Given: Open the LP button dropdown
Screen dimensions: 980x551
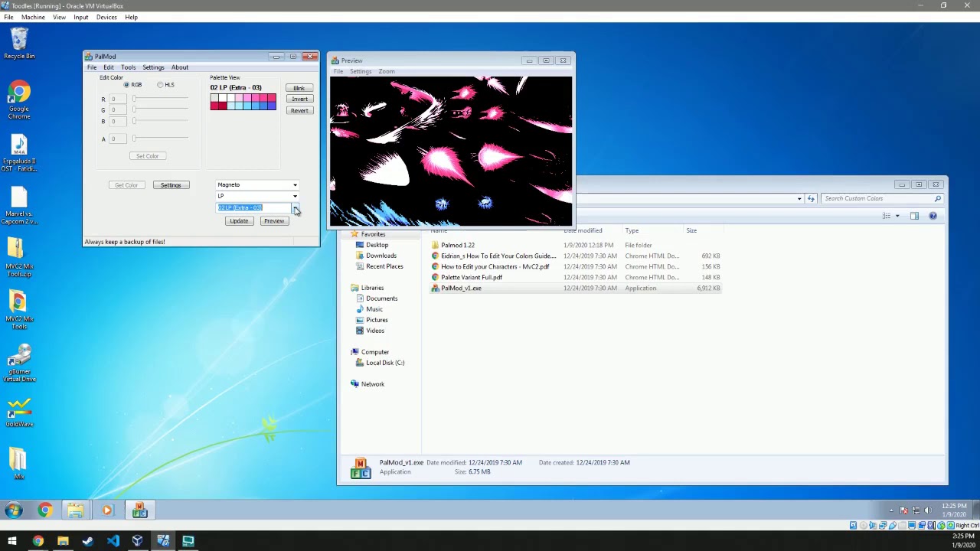Looking at the screenshot, I should click(295, 196).
